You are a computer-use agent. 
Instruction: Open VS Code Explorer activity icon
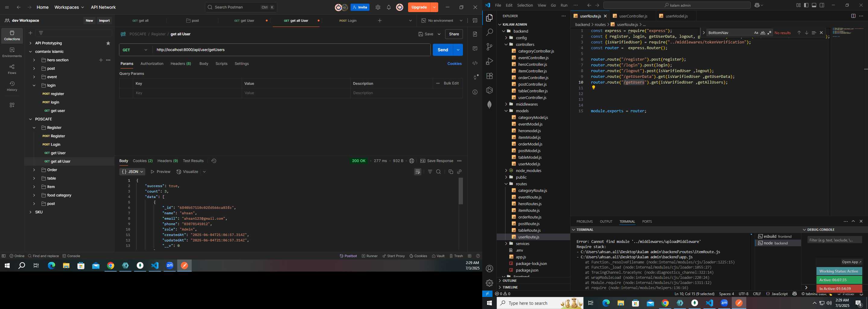[489, 18]
